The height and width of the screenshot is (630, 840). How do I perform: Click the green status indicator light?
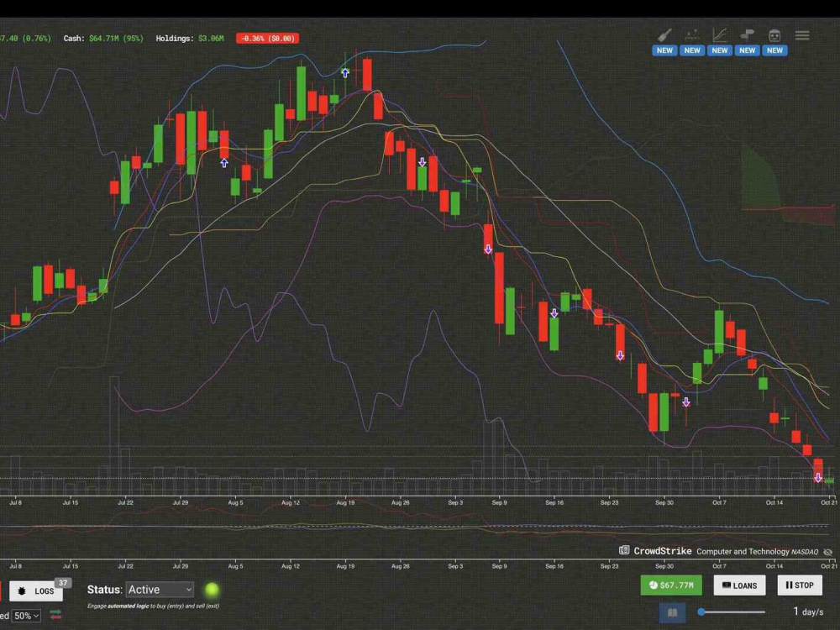pos(213,590)
